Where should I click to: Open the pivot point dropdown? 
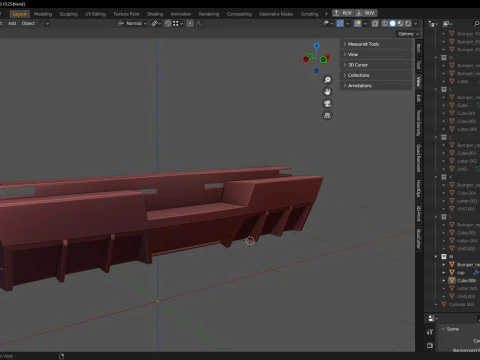[156, 23]
